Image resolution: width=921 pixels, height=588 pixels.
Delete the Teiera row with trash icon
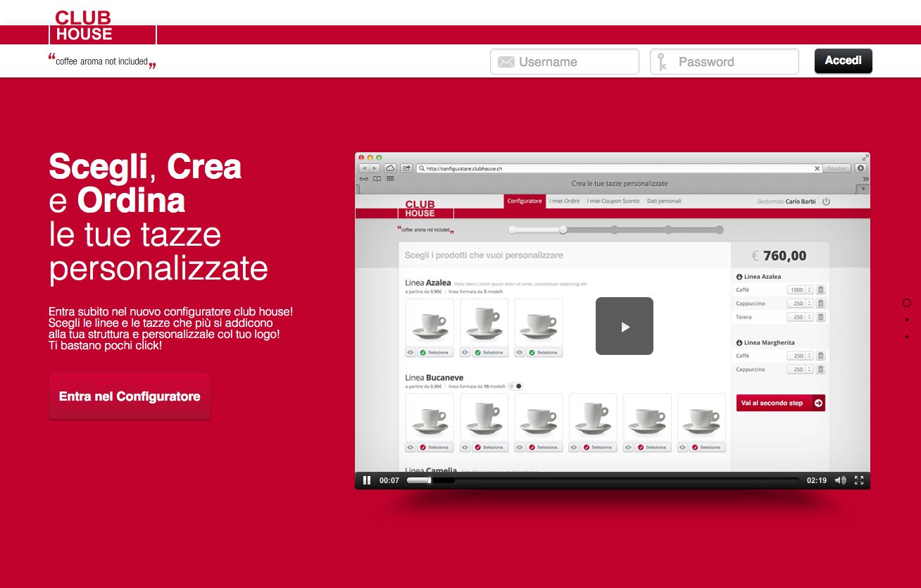coord(820,317)
